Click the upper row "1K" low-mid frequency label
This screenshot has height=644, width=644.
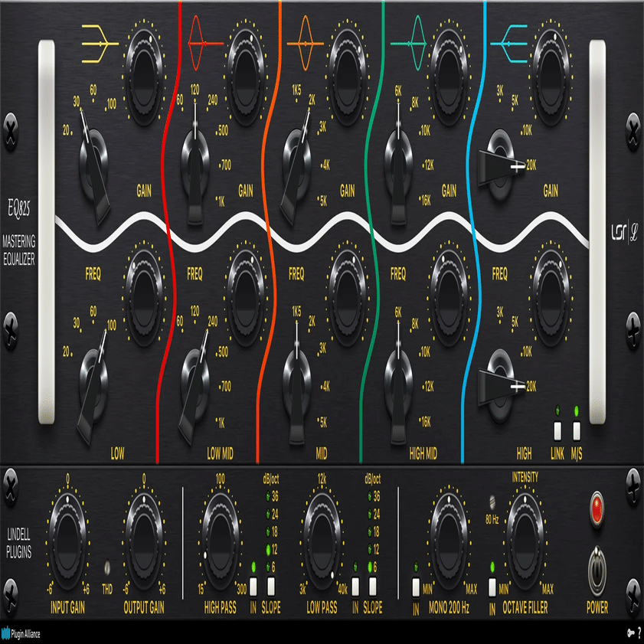click(x=221, y=201)
